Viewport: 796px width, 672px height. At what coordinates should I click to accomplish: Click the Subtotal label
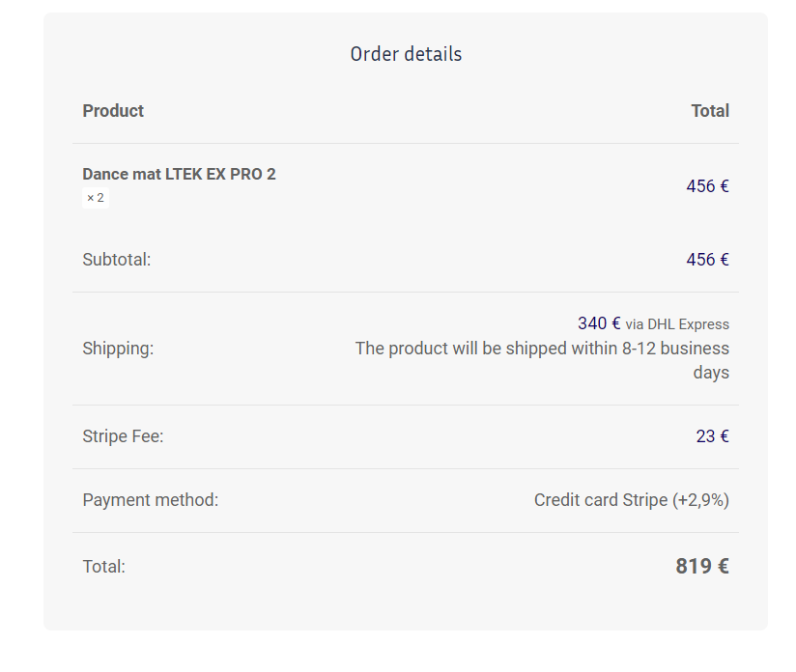[x=117, y=260]
